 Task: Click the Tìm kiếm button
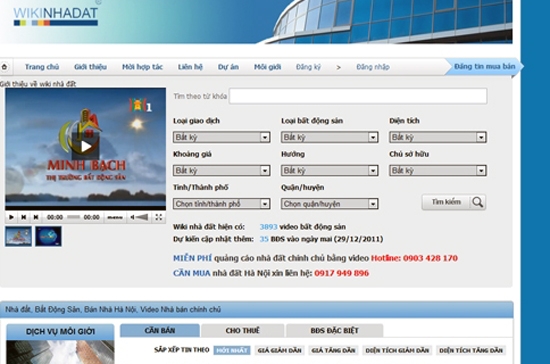(454, 202)
